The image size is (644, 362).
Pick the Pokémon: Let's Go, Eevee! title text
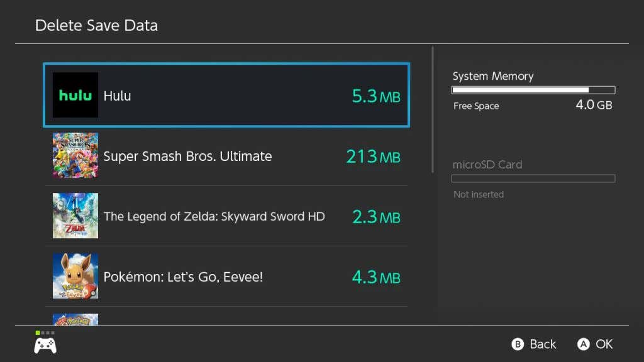[183, 277]
